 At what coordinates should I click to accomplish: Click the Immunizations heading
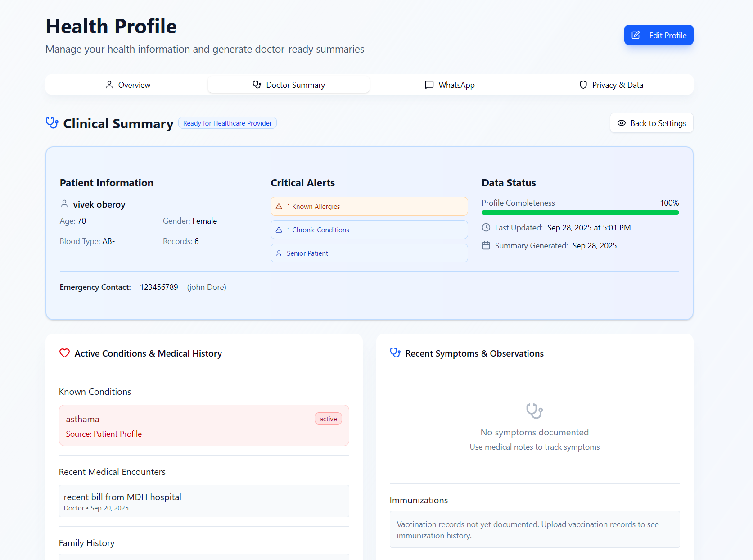coord(419,500)
